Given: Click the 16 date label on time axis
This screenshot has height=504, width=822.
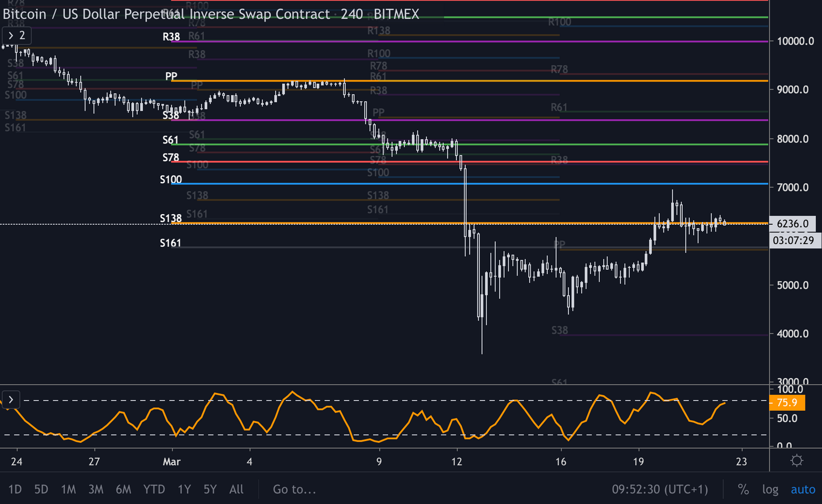Looking at the screenshot, I should pos(561,461).
